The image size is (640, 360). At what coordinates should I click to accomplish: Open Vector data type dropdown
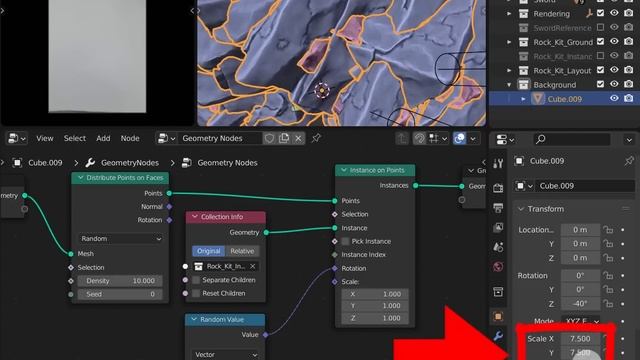point(226,354)
